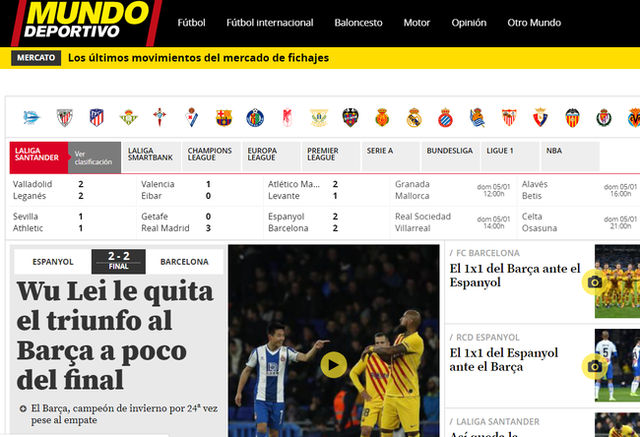This screenshot has height=437, width=640.
Task: Play the Espanyol-Barcelona match video
Action: pyautogui.click(x=333, y=365)
